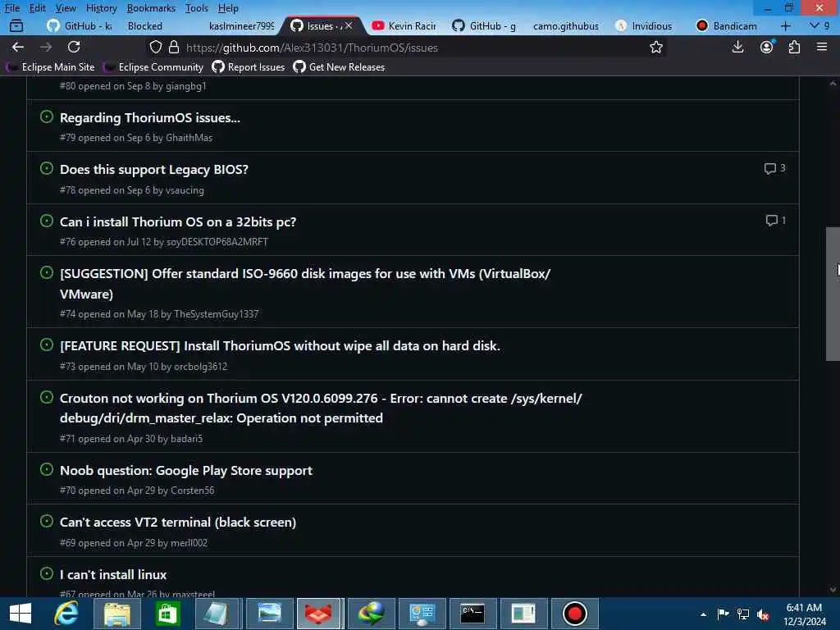View 1 comment on 32bits pc issue
This screenshot has height=630, width=840.
coord(776,220)
